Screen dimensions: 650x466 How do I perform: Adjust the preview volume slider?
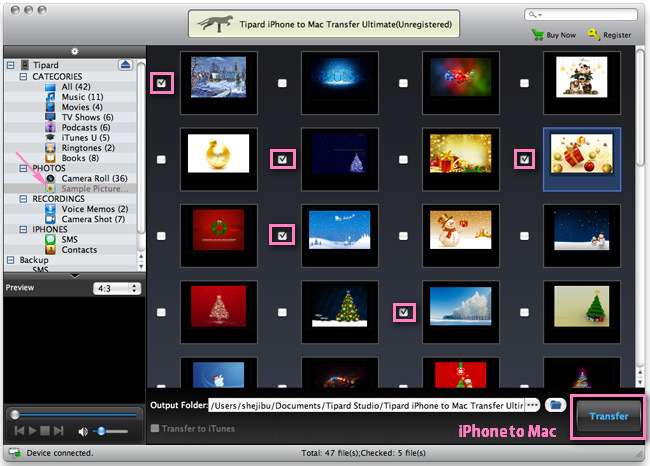[110, 432]
